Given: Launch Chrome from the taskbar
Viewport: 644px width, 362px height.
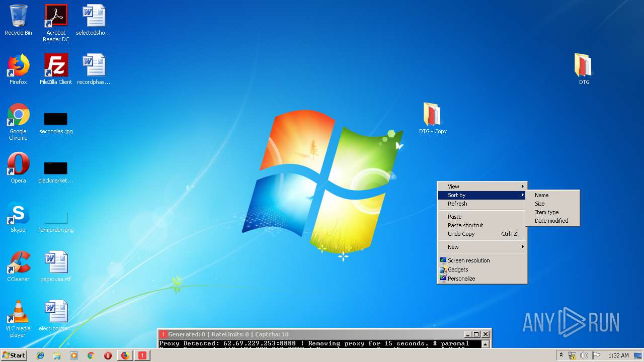Looking at the screenshot, I should point(91,355).
